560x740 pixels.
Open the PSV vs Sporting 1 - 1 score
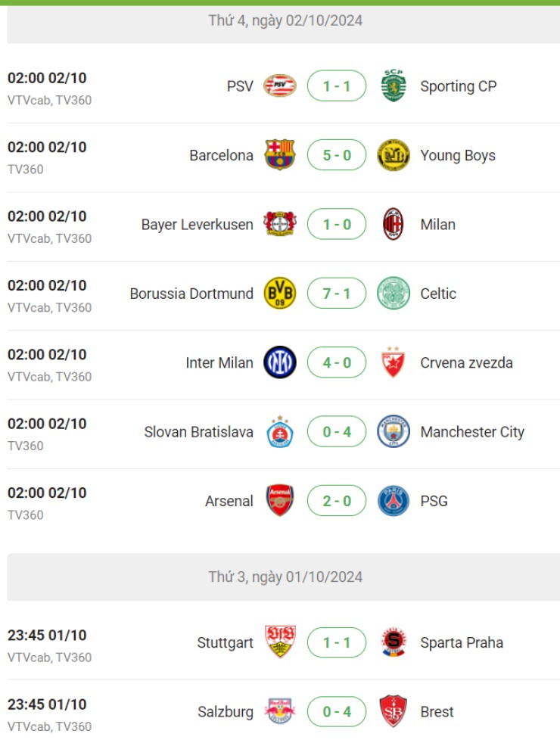[337, 86]
